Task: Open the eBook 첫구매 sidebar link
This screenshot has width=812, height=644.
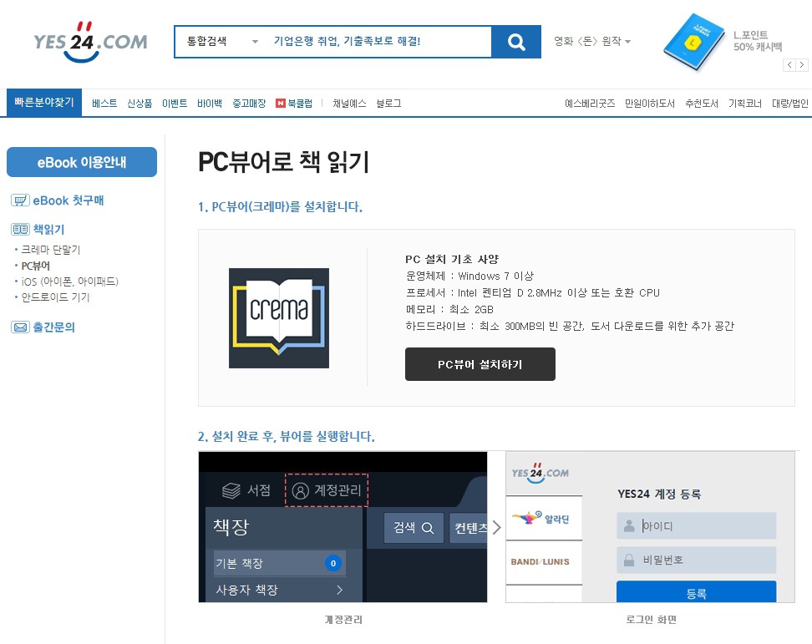Action: point(69,200)
